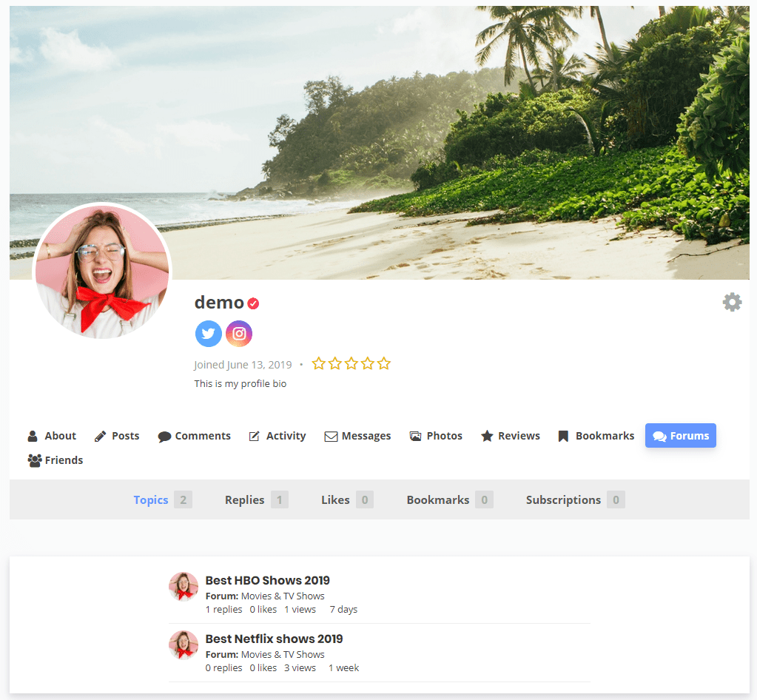Click the bio text This is my profile bio
The height and width of the screenshot is (700, 757).
coord(240,383)
